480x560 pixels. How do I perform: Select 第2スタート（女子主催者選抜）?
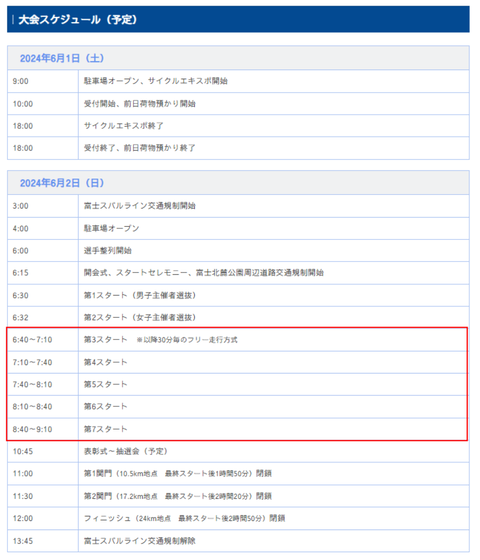[x=140, y=318]
